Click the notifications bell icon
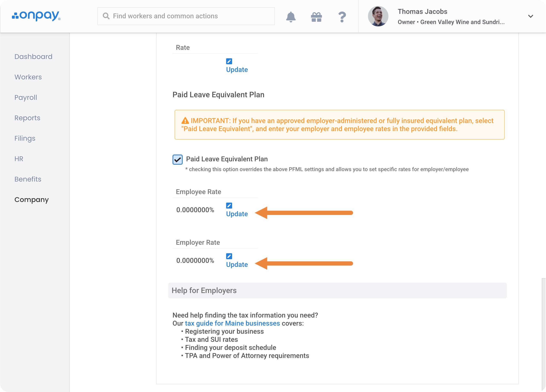 [291, 17]
